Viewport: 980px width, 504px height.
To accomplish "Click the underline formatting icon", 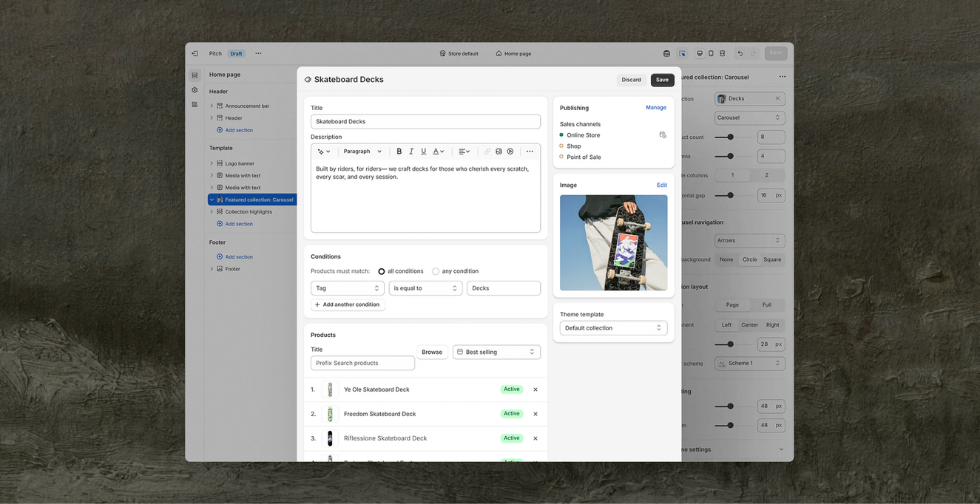I will coord(423,151).
